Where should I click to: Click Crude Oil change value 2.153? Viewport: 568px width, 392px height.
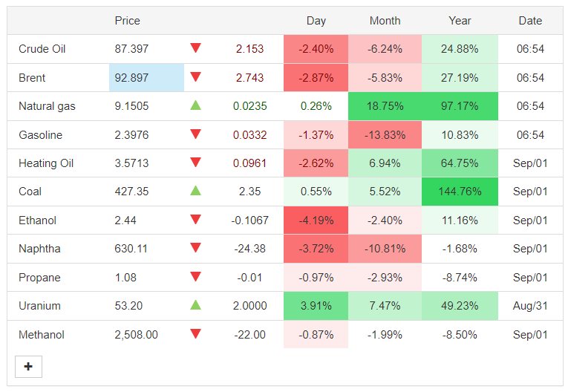coord(249,49)
